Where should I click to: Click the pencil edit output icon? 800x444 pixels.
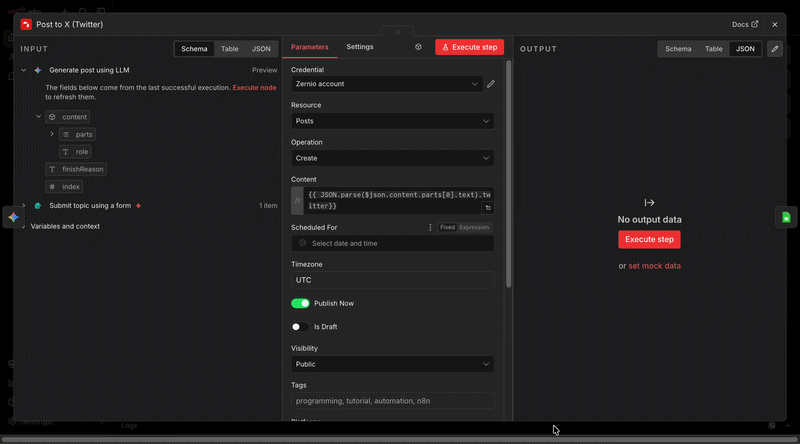click(x=774, y=49)
